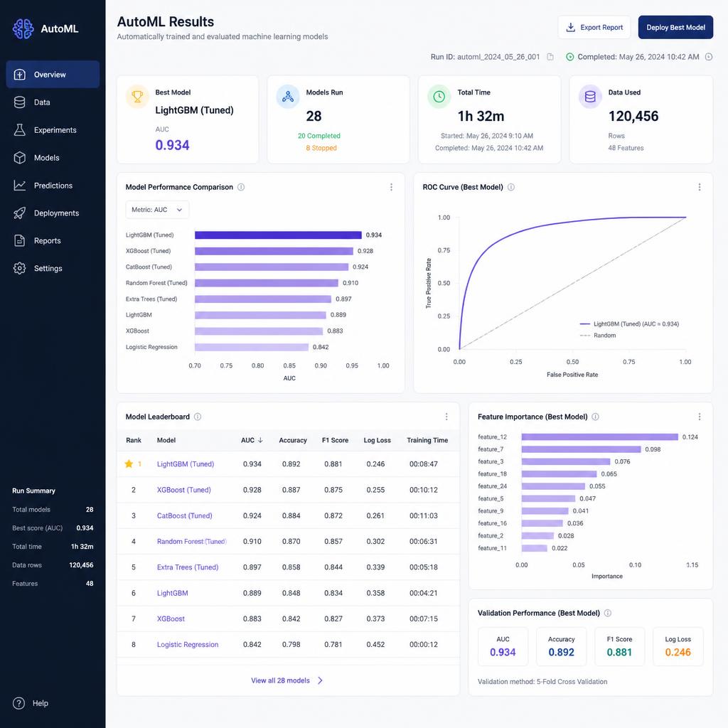Open the Experiments page

53,130
